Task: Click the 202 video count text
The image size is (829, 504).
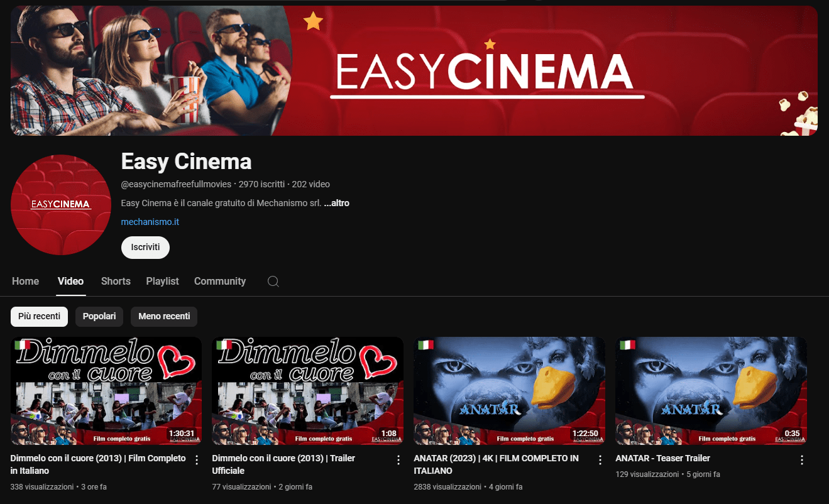Action: coord(310,184)
